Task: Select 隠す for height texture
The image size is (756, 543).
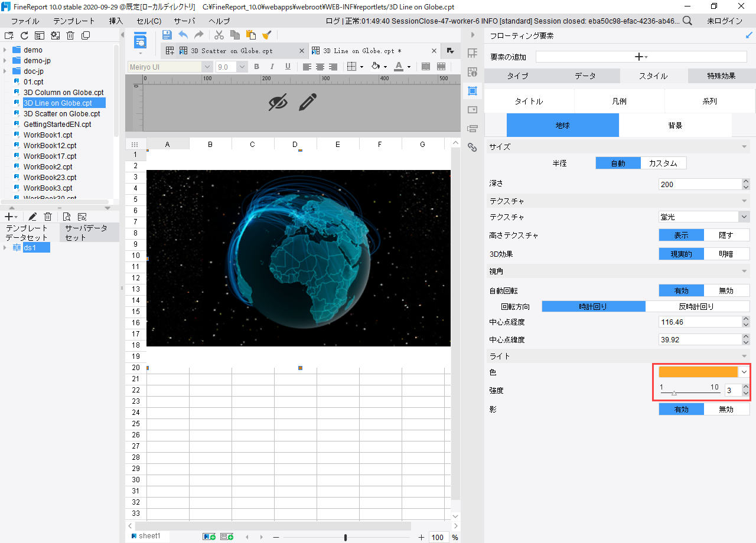Action: 726,235
